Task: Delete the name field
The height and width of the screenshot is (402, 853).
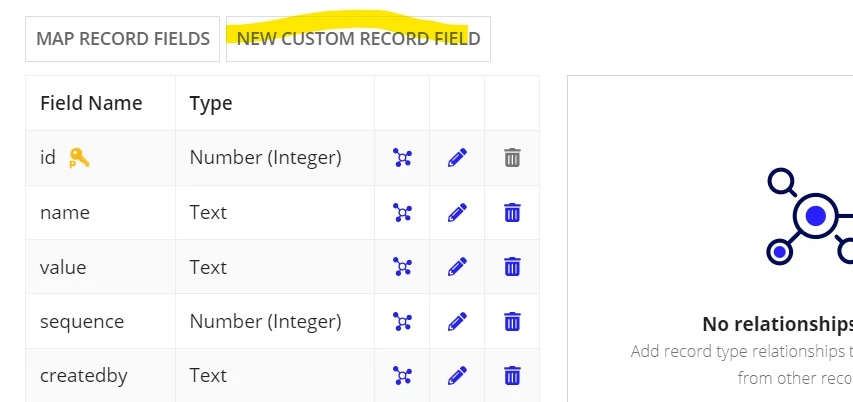Action: pyautogui.click(x=512, y=212)
